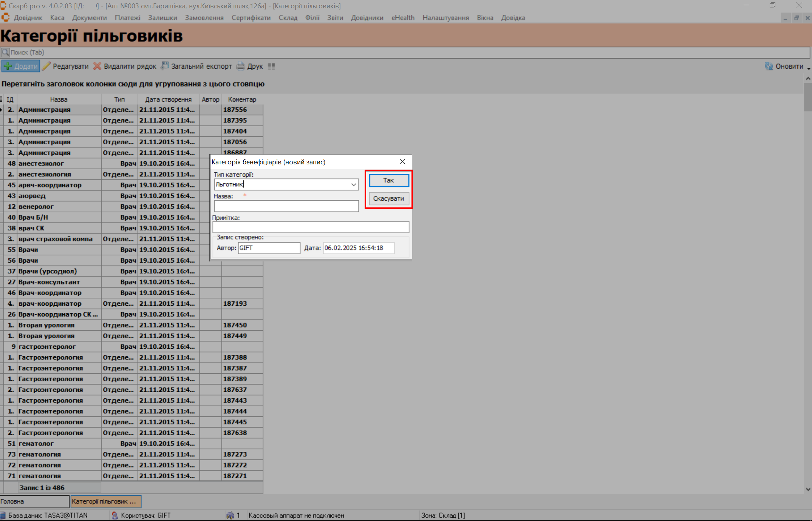Click the cash register status bar icon
812x521 pixels.
coord(230,515)
